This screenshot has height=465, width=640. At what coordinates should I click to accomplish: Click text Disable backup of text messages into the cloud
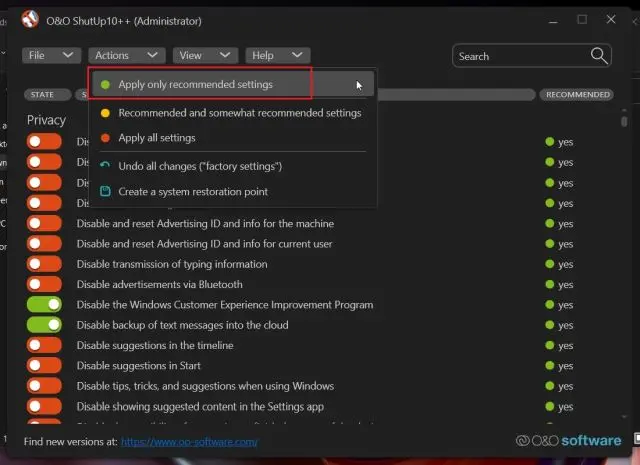182,325
